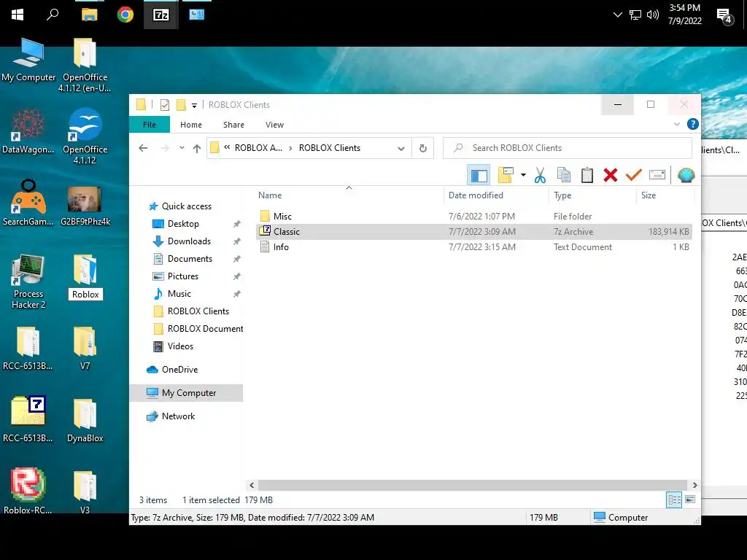The height and width of the screenshot is (560, 747).
Task: Open Music in navigation pane
Action: (x=179, y=294)
